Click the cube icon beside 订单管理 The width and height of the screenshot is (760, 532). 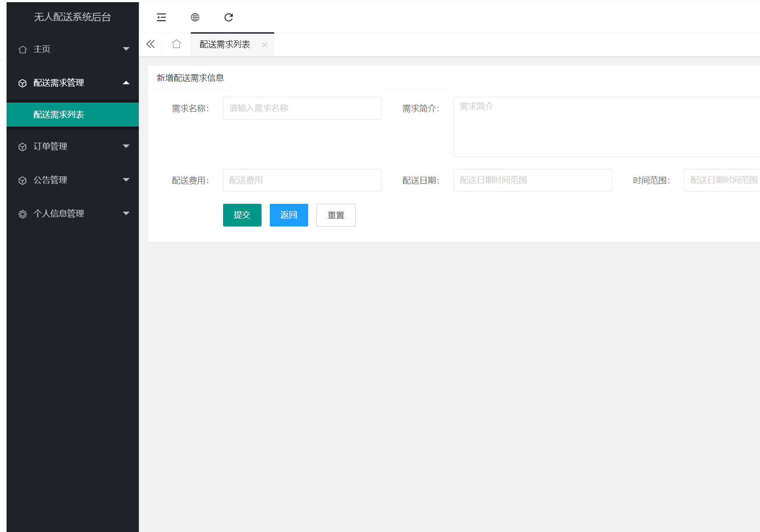[23, 147]
